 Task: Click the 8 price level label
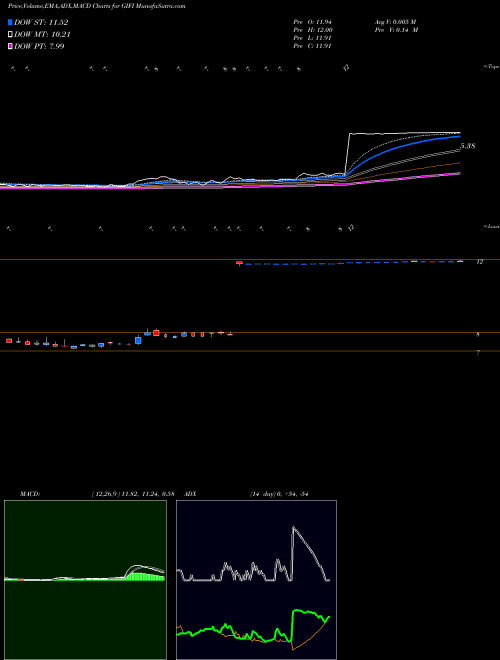tap(478, 335)
